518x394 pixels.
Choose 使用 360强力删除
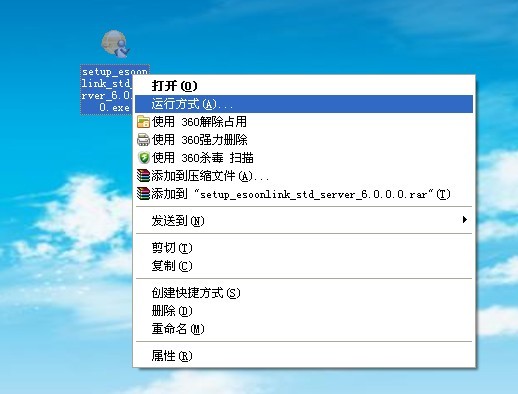(x=304, y=140)
